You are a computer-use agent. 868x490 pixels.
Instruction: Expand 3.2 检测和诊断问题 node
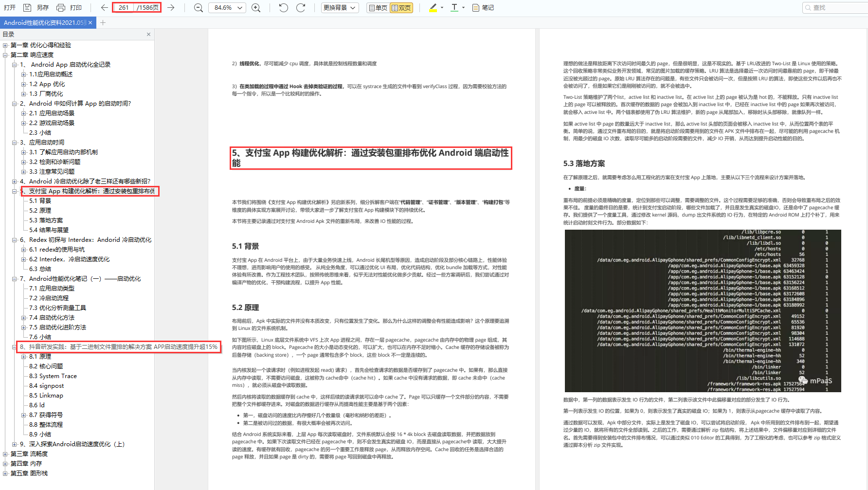(x=23, y=162)
